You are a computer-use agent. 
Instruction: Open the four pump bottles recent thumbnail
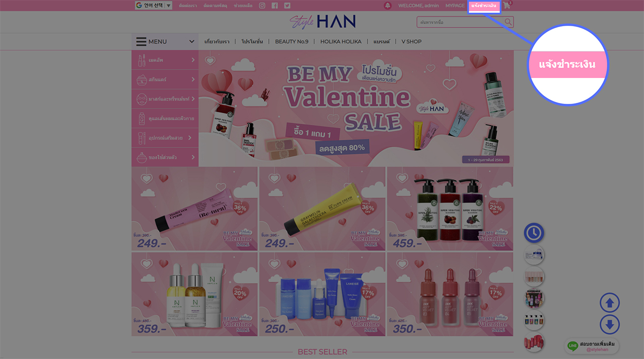pyautogui.click(x=534, y=320)
